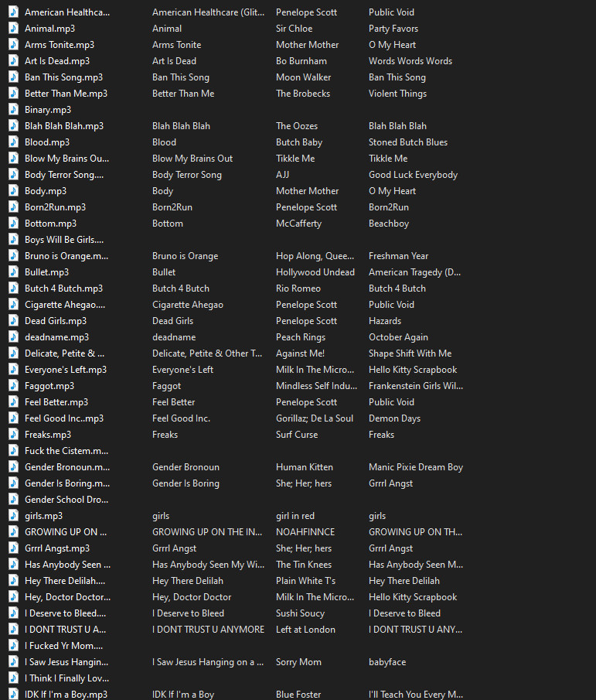Click the album cell Manic Pixie Dream Boy
Image resolution: width=596 pixels, height=700 pixels.
(x=416, y=467)
